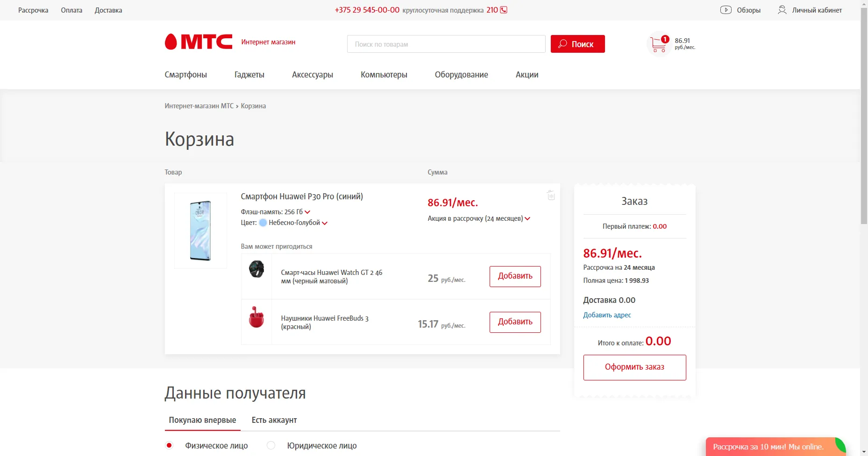Add Huawei FreeBuds 3 to cart
The image size is (868, 456).
point(515,322)
